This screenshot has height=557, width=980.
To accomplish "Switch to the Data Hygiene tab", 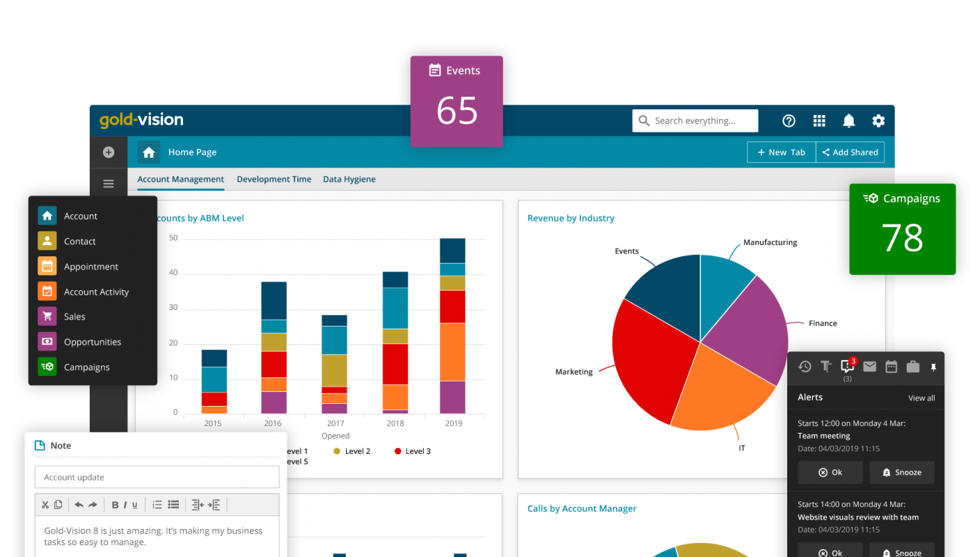I will coord(349,179).
